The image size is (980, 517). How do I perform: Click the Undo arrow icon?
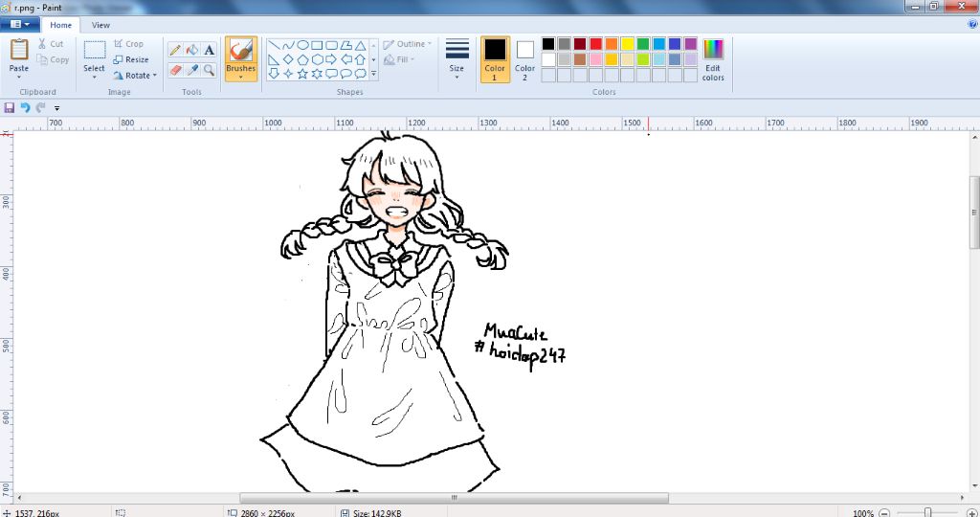(25, 107)
